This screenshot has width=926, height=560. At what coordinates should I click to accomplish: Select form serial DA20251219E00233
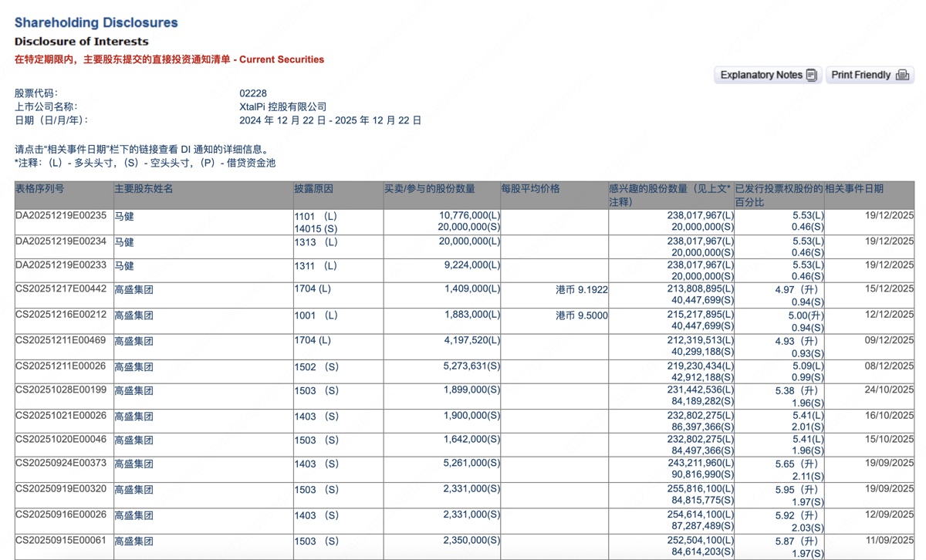61,265
